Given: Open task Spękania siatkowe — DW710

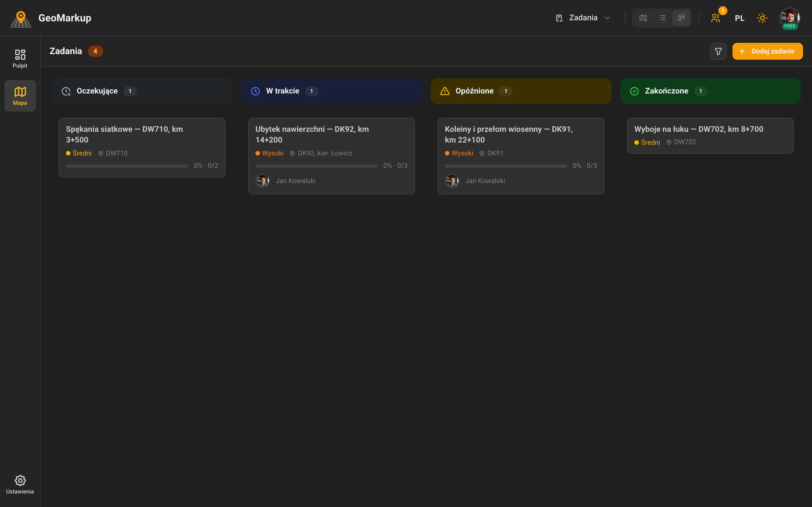Looking at the screenshot, I should tap(142, 148).
